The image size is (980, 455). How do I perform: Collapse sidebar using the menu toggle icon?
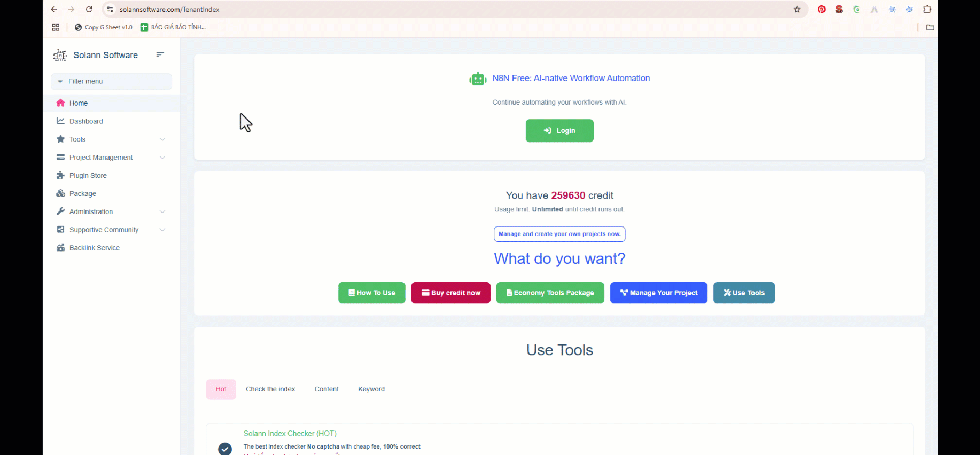[x=160, y=54]
